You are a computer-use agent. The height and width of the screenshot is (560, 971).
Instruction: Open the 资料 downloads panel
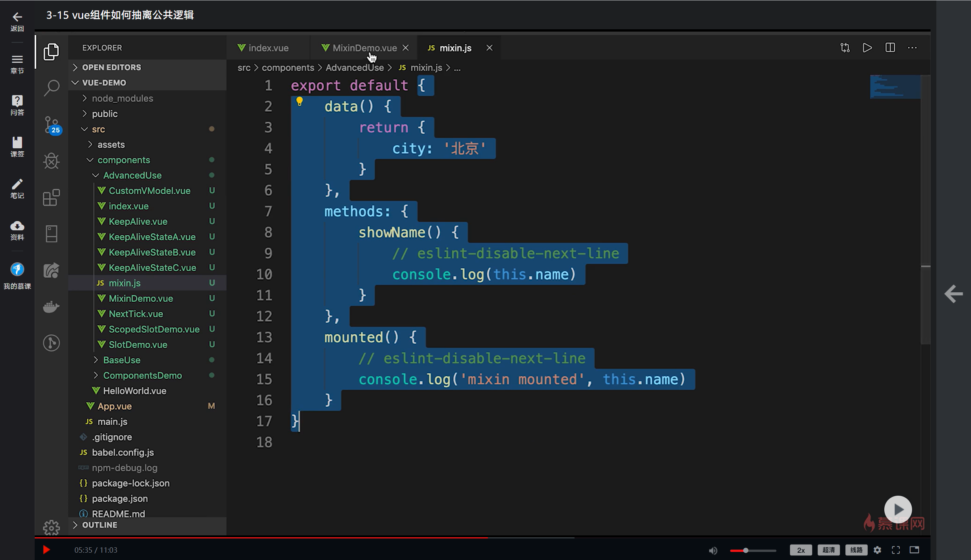click(x=17, y=230)
